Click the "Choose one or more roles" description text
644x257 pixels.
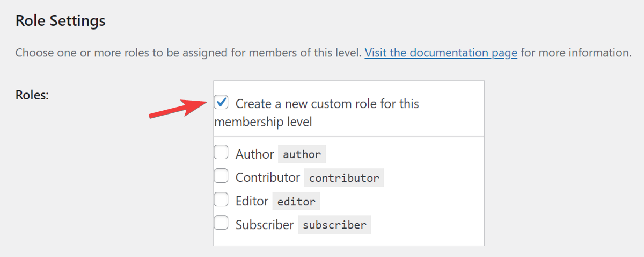188,53
